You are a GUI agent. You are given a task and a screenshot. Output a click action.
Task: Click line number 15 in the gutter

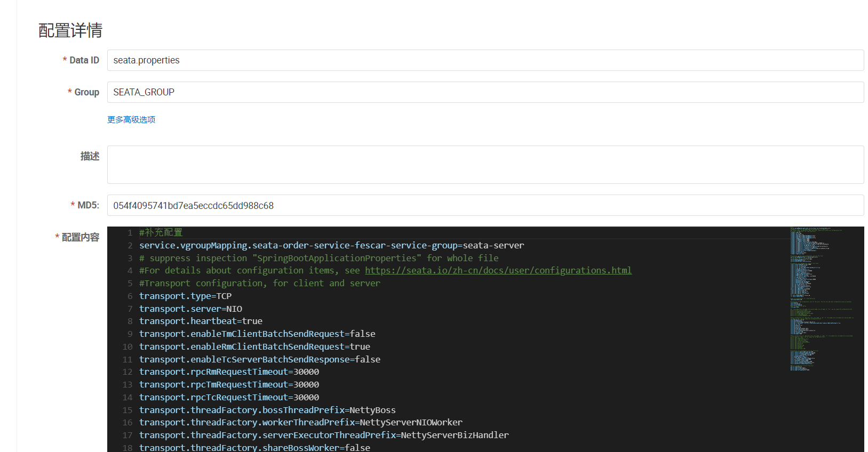pos(128,410)
